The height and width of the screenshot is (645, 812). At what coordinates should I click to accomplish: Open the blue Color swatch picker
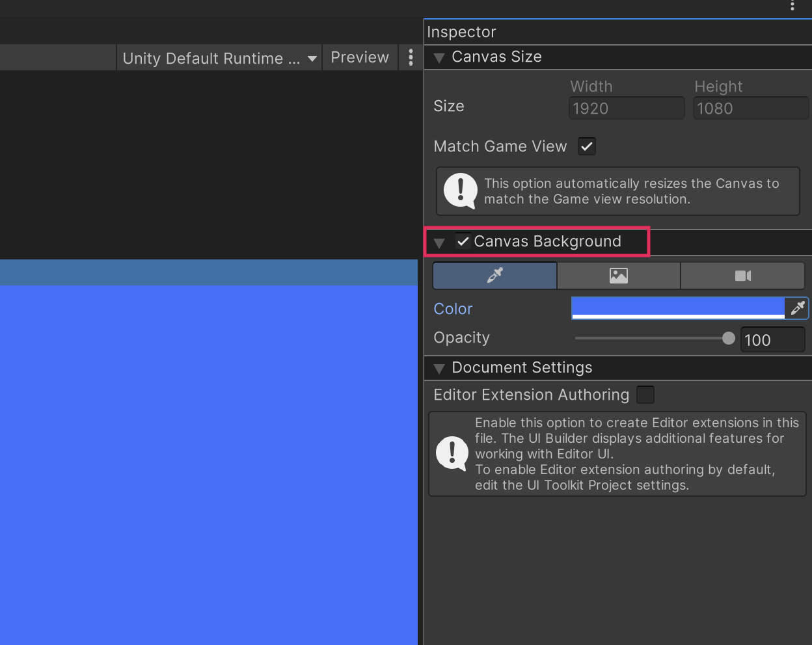[677, 308]
